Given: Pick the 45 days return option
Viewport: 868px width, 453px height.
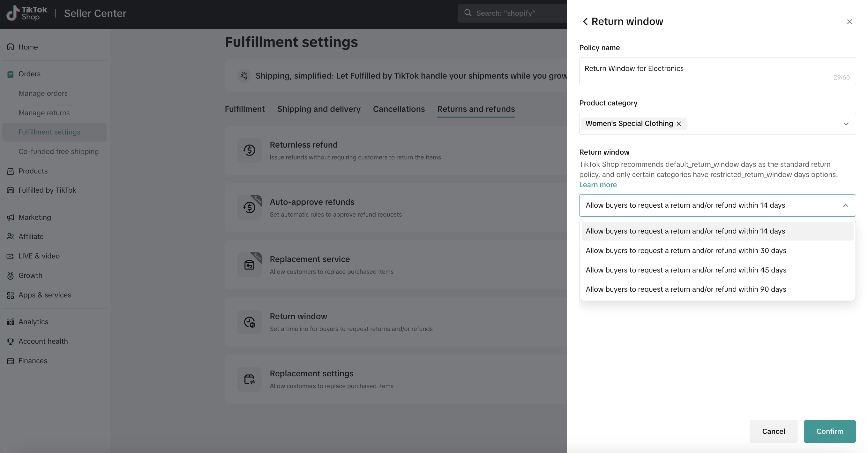Looking at the screenshot, I should coord(686,270).
